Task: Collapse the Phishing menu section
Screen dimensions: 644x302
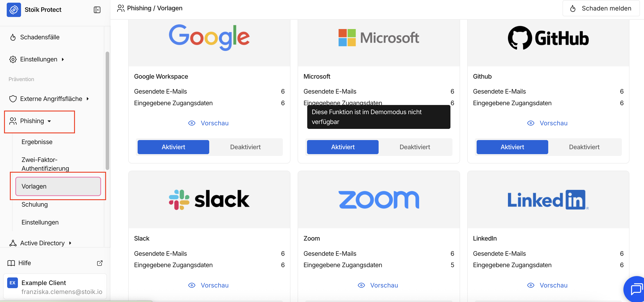Action: pos(49,121)
